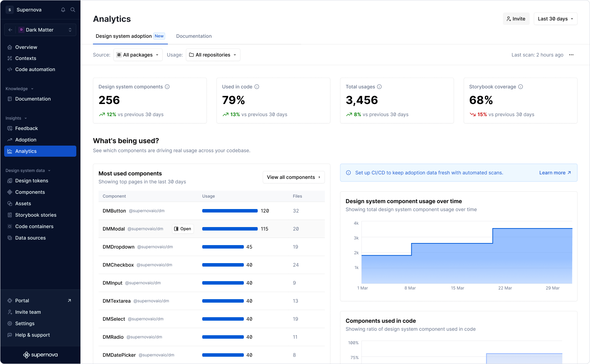This screenshot has height=364, width=590.
Task: Click the info icon in CI/CD banner
Action: (x=349, y=173)
